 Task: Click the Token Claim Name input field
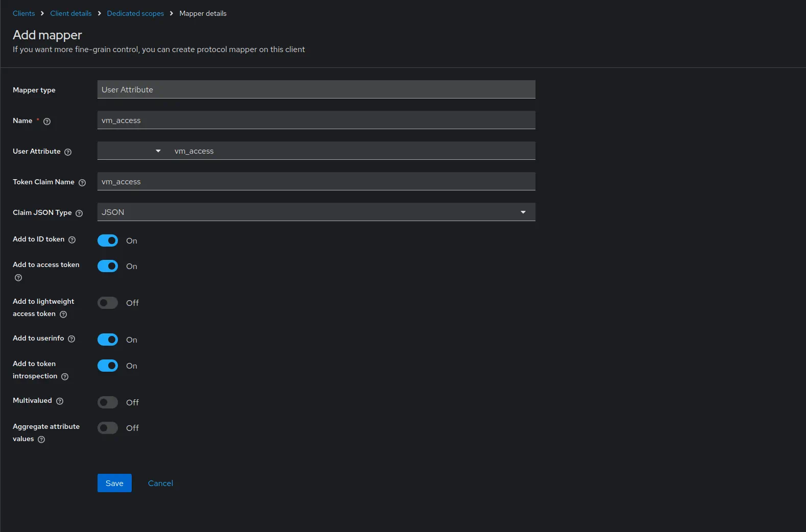pos(316,181)
